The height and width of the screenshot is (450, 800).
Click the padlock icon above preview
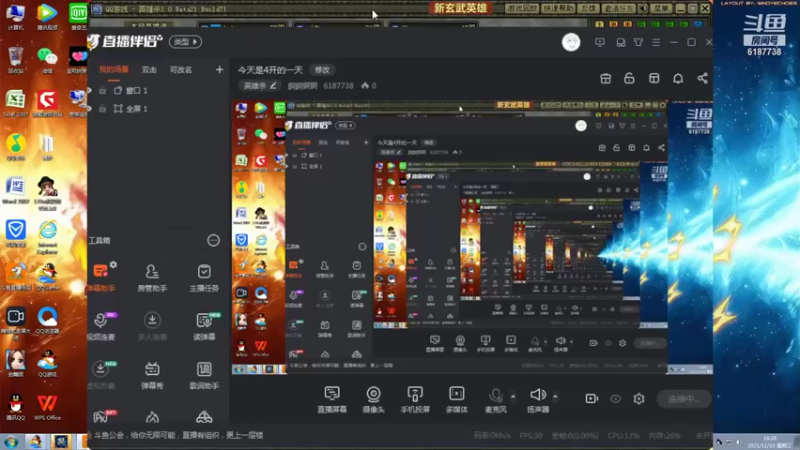click(629, 78)
